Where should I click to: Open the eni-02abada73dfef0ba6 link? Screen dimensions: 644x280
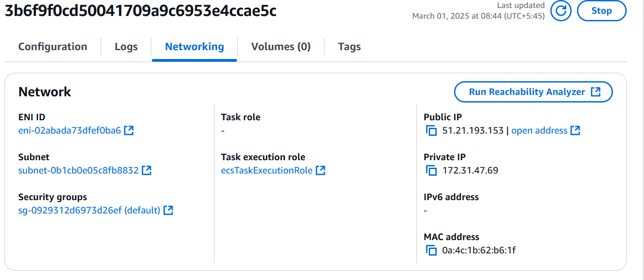pos(69,130)
